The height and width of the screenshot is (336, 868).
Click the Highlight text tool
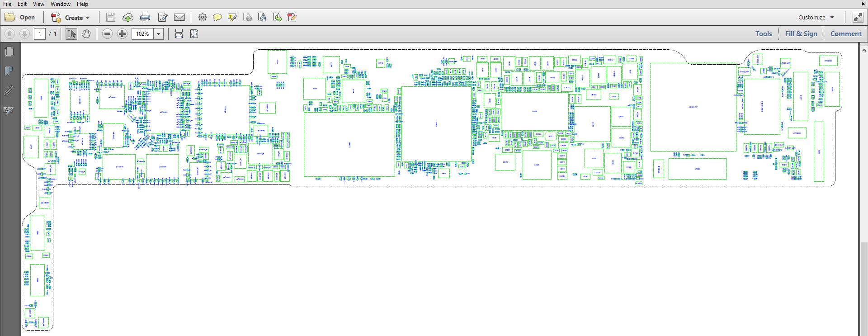click(232, 18)
